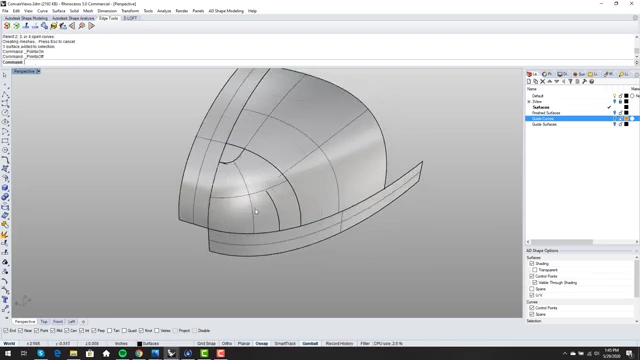The height and width of the screenshot is (360, 640).
Task: Click the layer filter funnel icon
Action: 571,82
